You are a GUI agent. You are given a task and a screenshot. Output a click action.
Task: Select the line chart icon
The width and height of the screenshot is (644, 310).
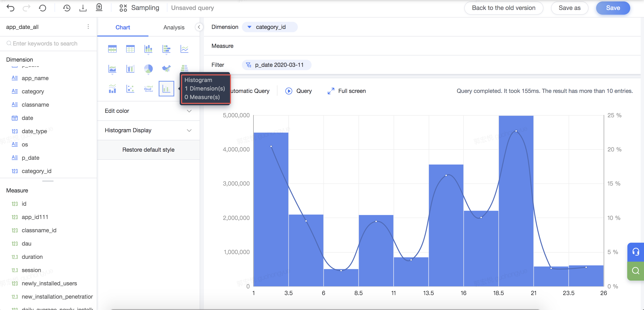(184, 49)
